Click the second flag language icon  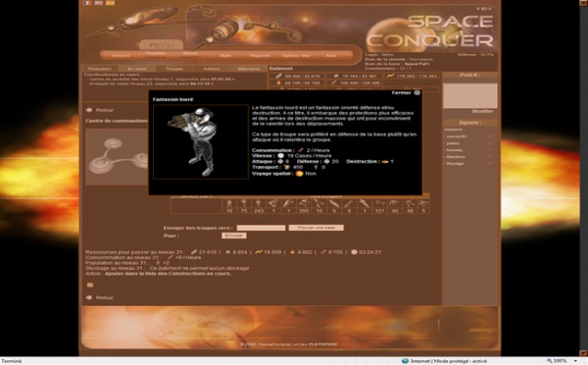[99, 3]
